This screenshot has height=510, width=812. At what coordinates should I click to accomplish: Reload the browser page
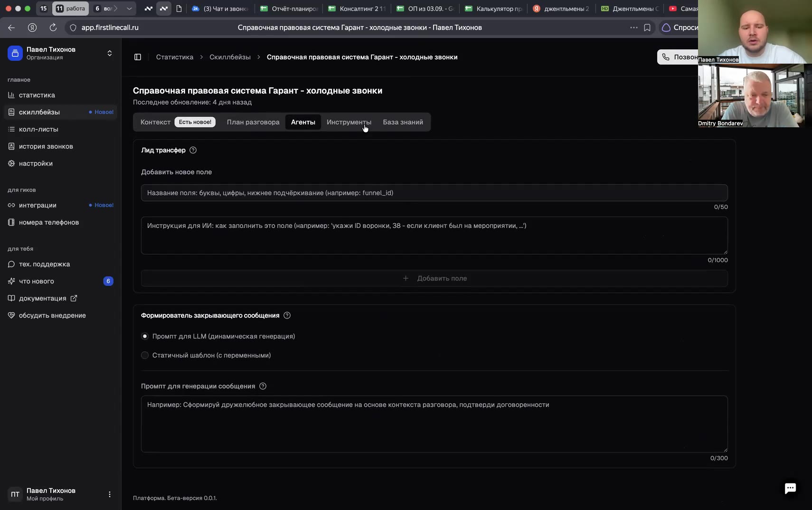pyautogui.click(x=53, y=28)
